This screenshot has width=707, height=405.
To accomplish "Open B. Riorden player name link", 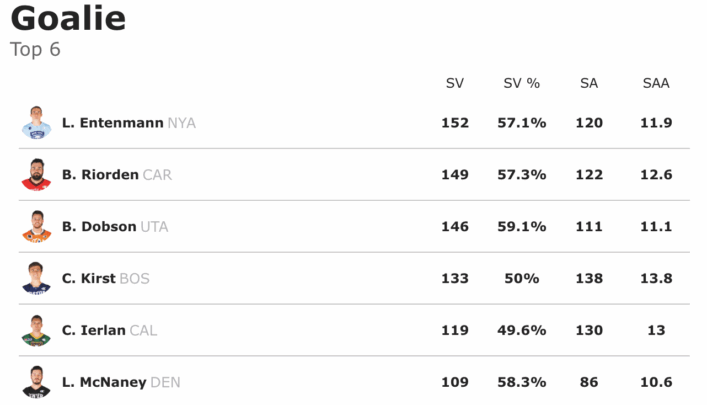I will [100, 175].
